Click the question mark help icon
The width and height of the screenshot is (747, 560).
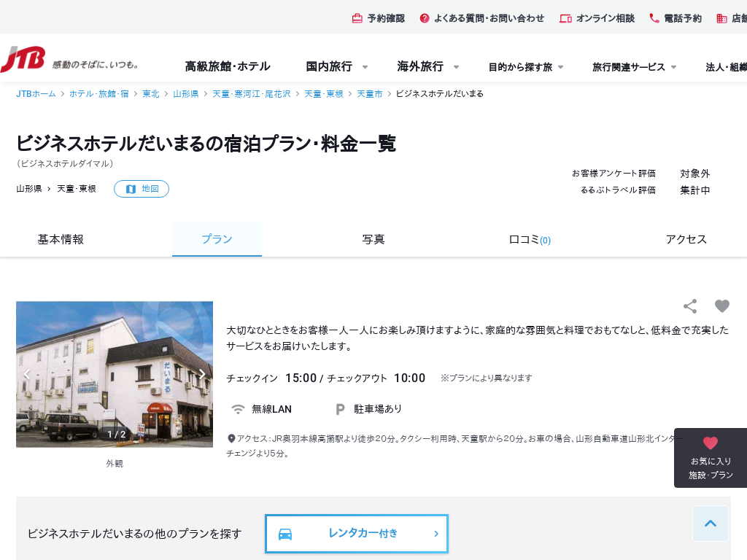(x=424, y=18)
